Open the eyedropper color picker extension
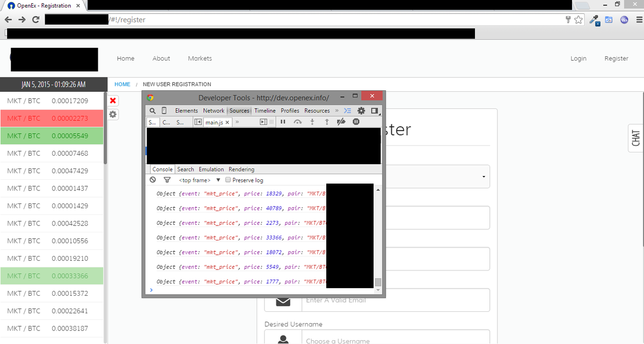The width and height of the screenshot is (644, 344). 594,20
